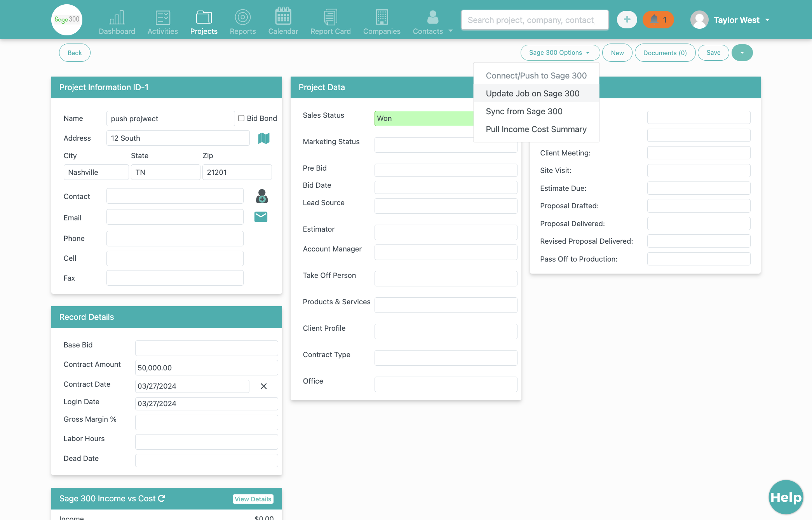This screenshot has height=520, width=812.
Task: Go to Projects section
Action: tap(204, 22)
